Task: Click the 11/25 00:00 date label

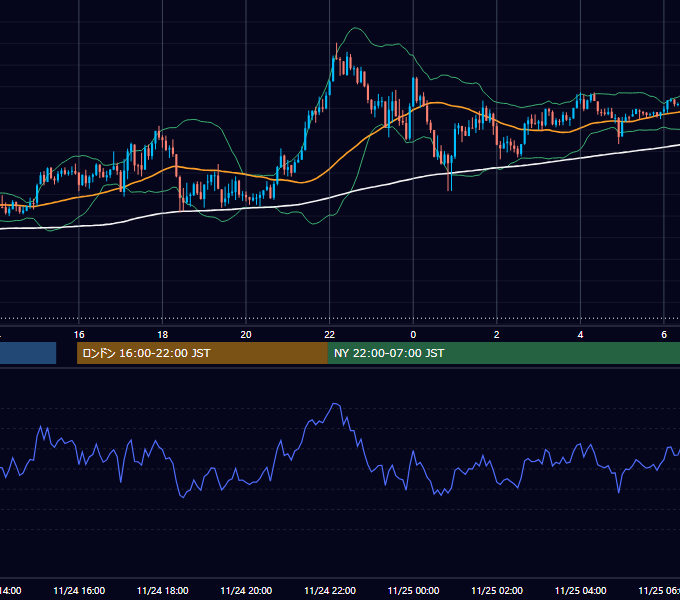Action: (x=413, y=591)
